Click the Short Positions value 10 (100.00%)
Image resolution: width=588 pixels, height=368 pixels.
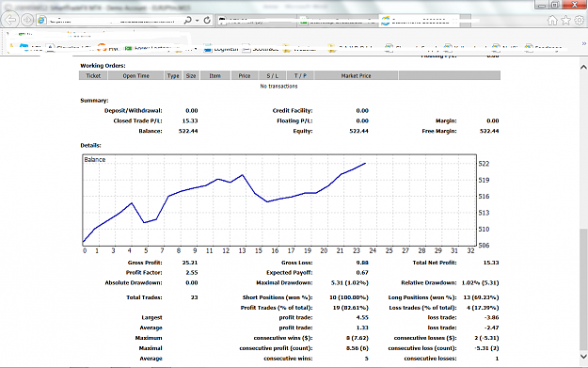pyautogui.click(x=349, y=297)
